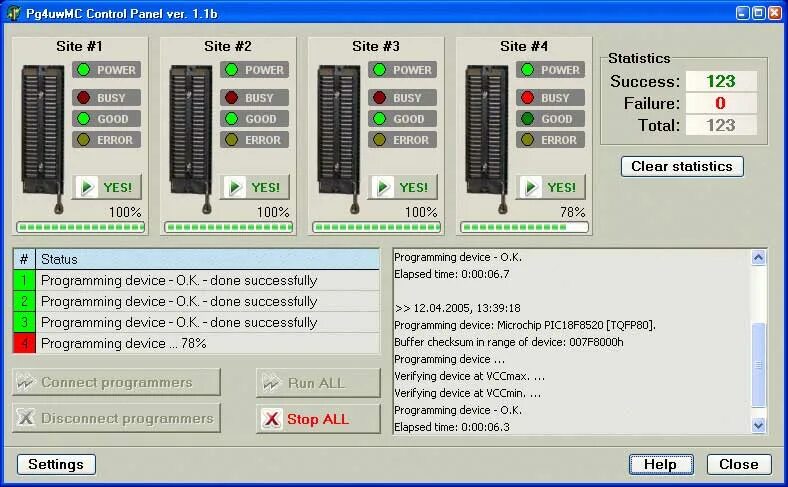788x487 pixels.
Task: Open the Settings dialog
Action: (56, 464)
